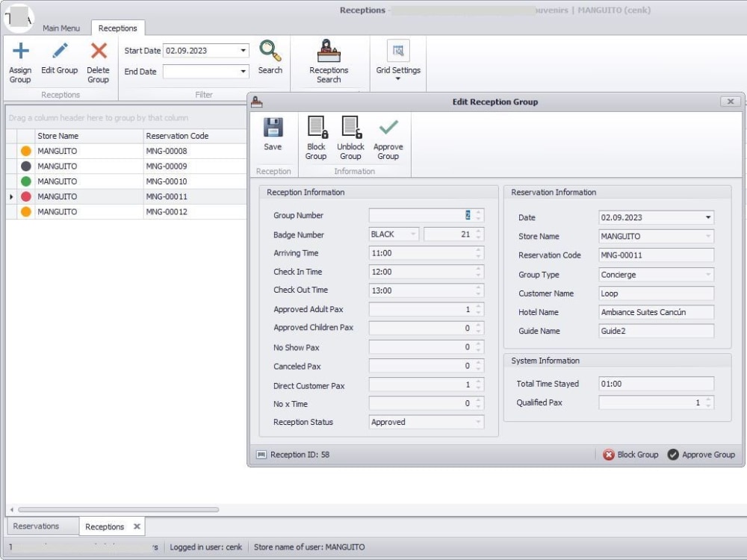Click the grid horizontal scrollbar
Viewport: 747px width, 560px height.
[x=118, y=509]
